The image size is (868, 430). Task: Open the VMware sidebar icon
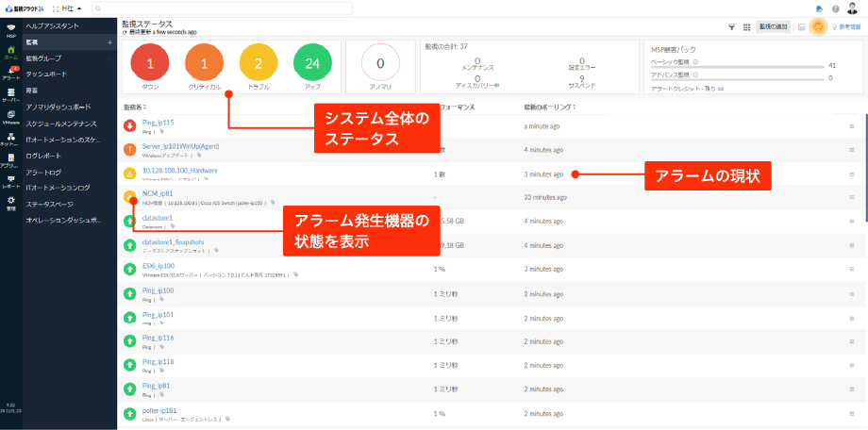(x=10, y=116)
